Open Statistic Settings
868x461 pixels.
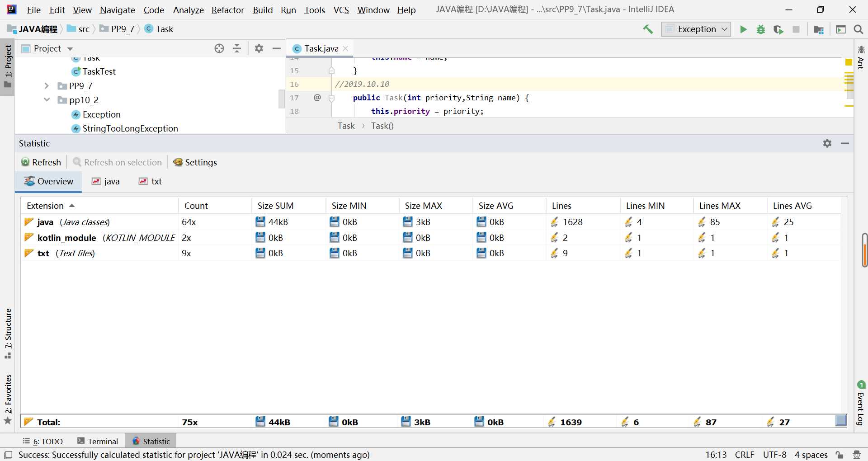[x=195, y=162]
